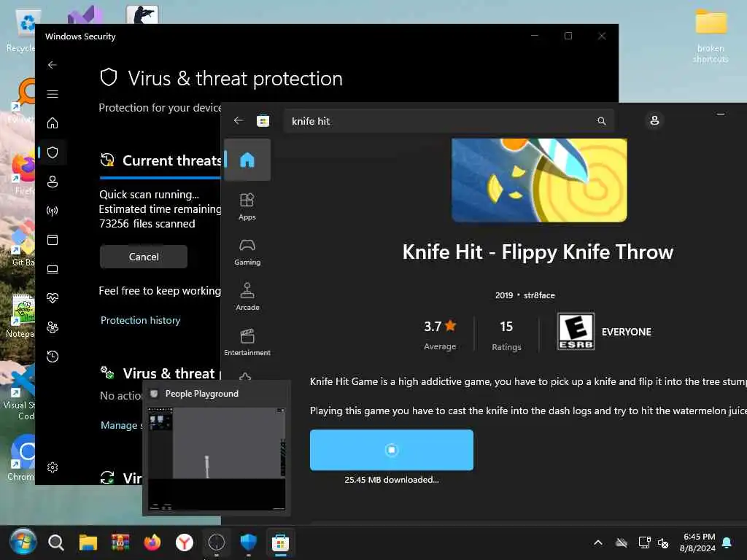Viewport: 747px width, 560px height.
Task: Switch to Microsoft Store taskbar icon
Action: click(x=281, y=542)
